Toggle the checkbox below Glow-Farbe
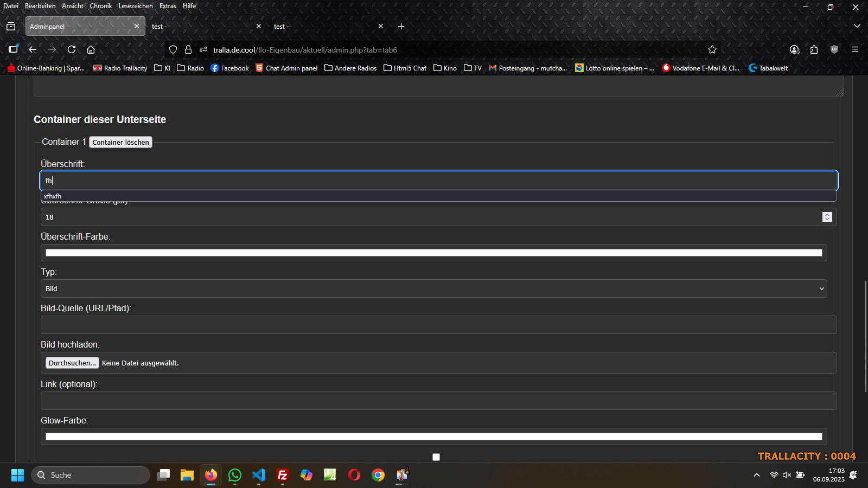868x488 pixels. tap(436, 457)
